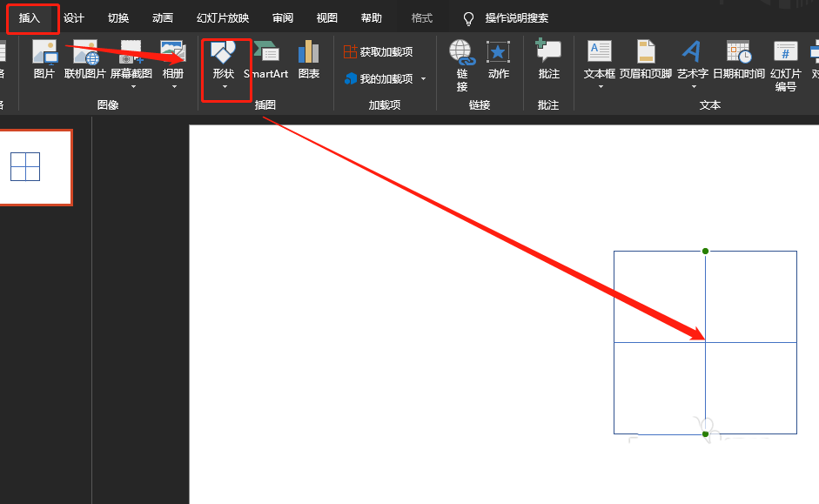Click the bottom green handle of the line
The height and width of the screenshot is (504, 819).
(705, 434)
